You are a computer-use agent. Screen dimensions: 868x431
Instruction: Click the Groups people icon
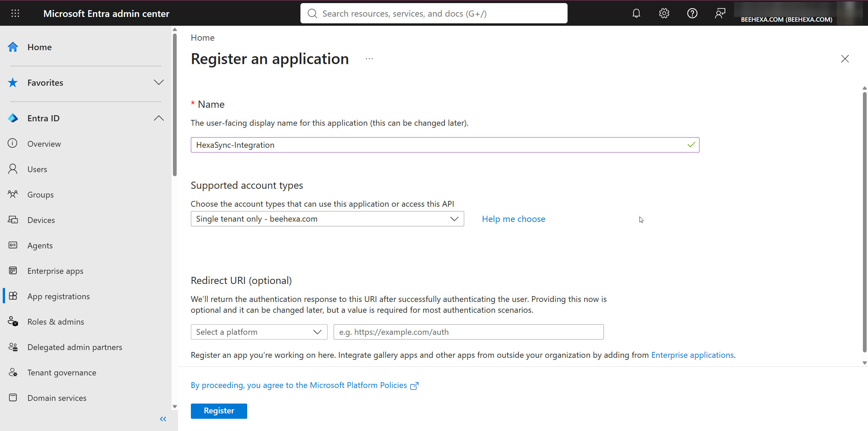pos(13,194)
